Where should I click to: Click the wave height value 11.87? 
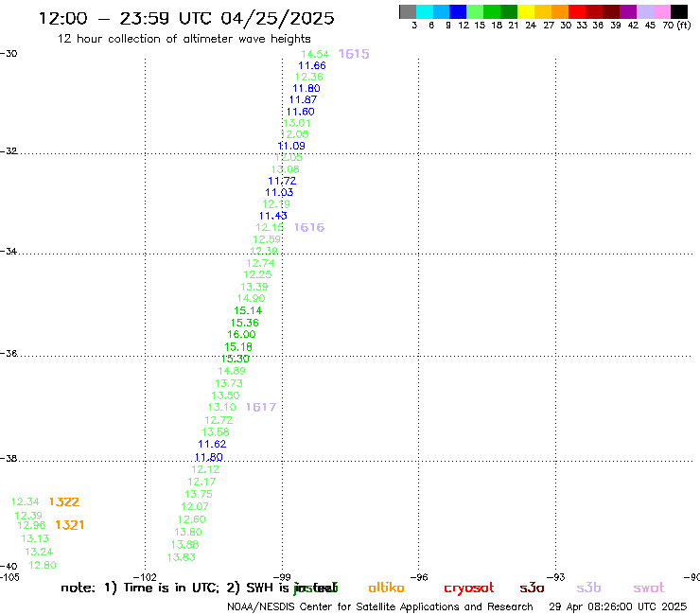pos(303,100)
